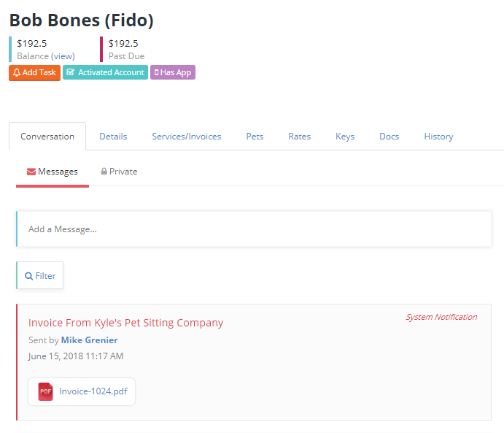Click the red PDF file icon
Viewport: 504px width, 433px height.
pos(46,391)
